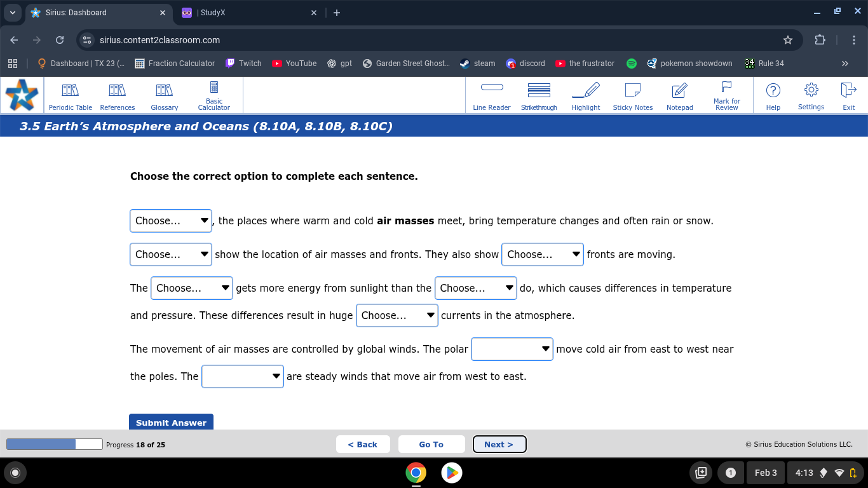
Task: Open the dropdown before 'the places where warm and cold'
Action: (171, 220)
